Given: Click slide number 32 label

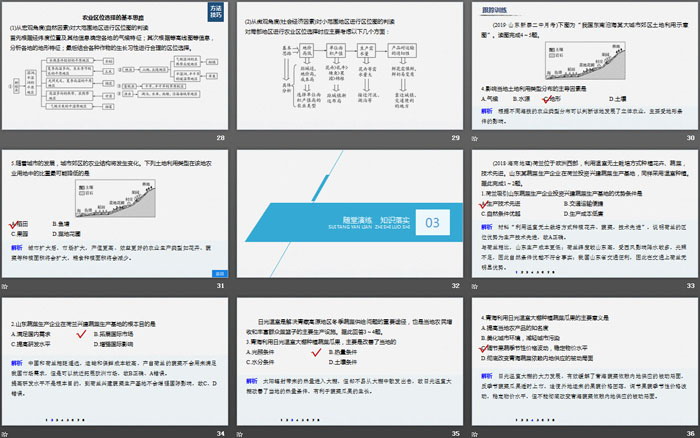Looking at the screenshot, I should tap(455, 286).
